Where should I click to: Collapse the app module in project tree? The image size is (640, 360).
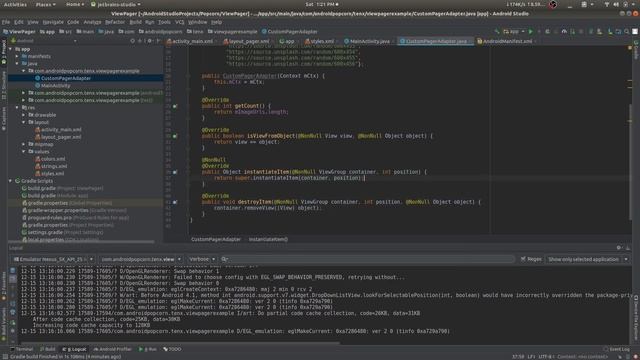(x=11, y=49)
